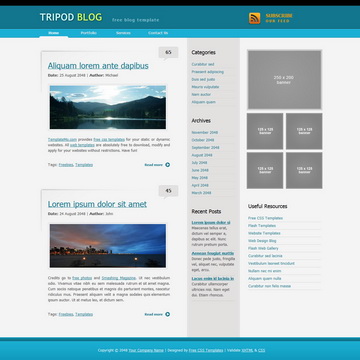
Task: Select the Aliquam quam category
Action: [203, 102]
